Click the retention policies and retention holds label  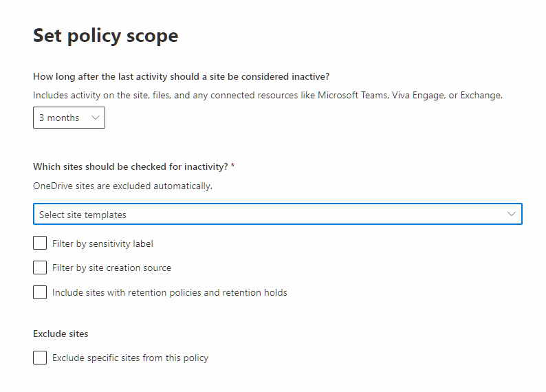click(x=170, y=292)
